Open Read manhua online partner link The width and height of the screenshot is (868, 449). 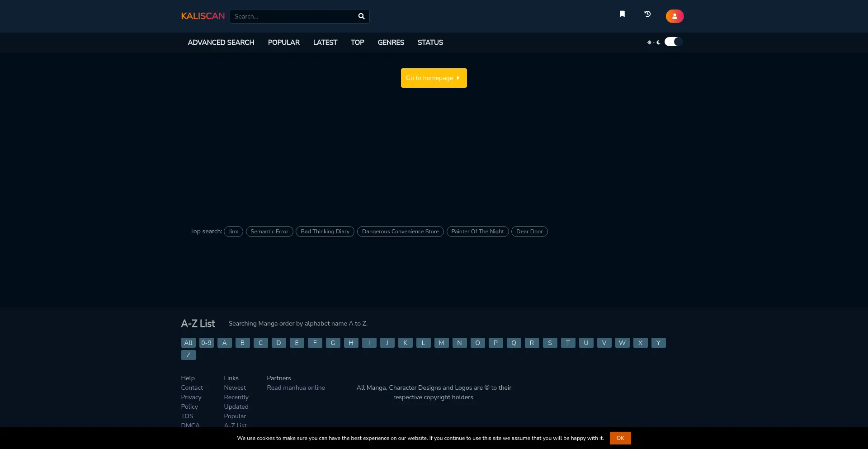pyautogui.click(x=296, y=388)
